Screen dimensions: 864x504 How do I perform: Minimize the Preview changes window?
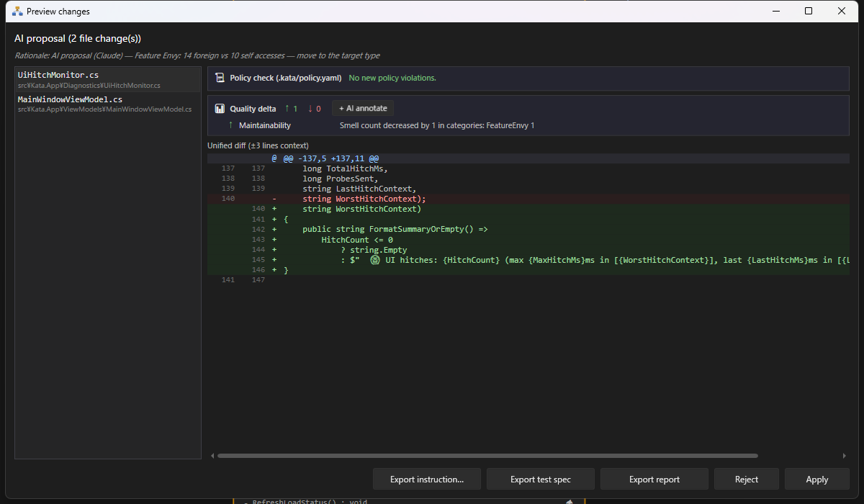775,11
